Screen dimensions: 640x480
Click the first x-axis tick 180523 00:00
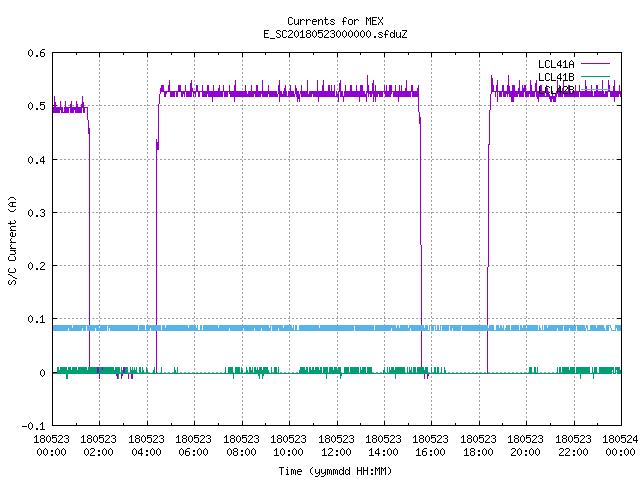(51, 446)
